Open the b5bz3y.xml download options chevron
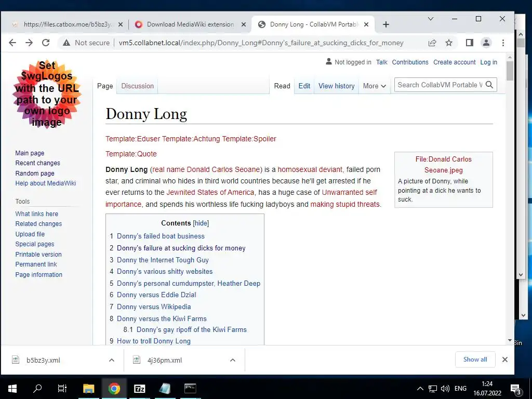This screenshot has width=532, height=399. pos(112,360)
